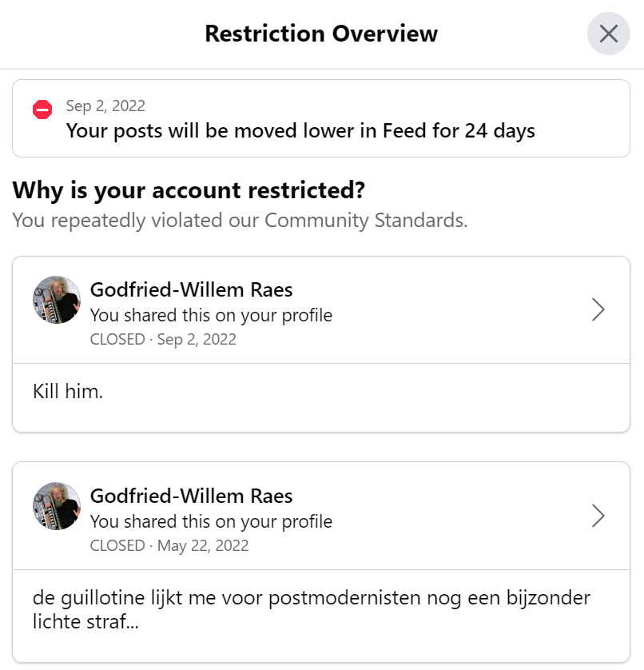Close the Restriction Overview dialog
Viewport: 644px width, 670px height.
point(608,34)
